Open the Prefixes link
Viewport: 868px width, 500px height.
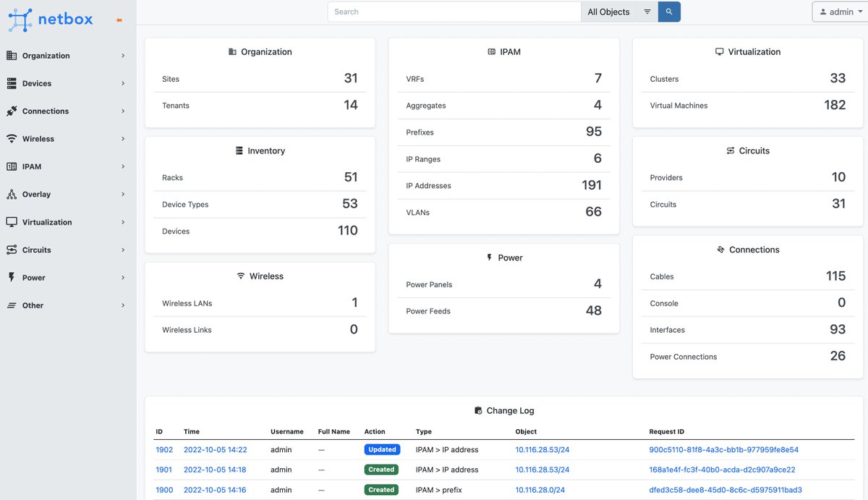point(420,132)
